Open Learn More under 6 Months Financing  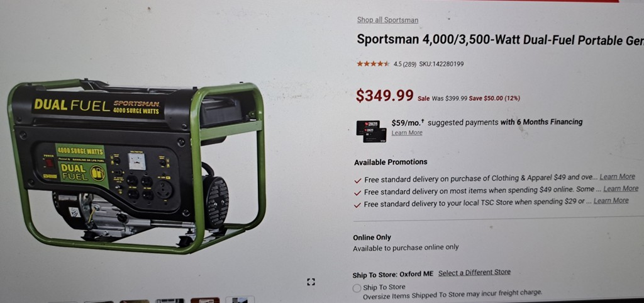(x=407, y=133)
